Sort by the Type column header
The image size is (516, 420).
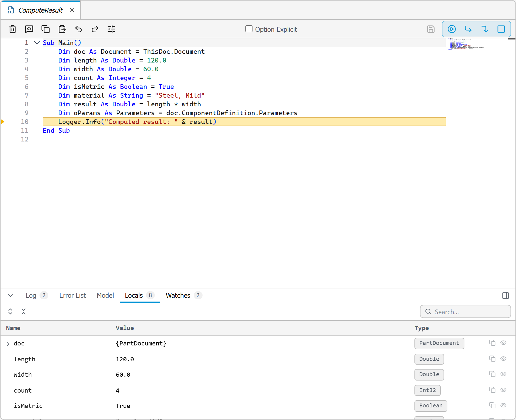tap(422, 328)
